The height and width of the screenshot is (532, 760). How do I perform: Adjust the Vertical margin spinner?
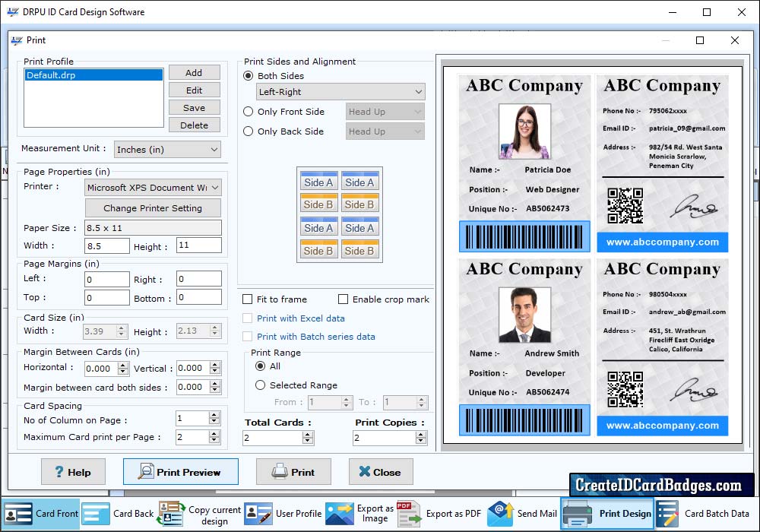point(215,369)
